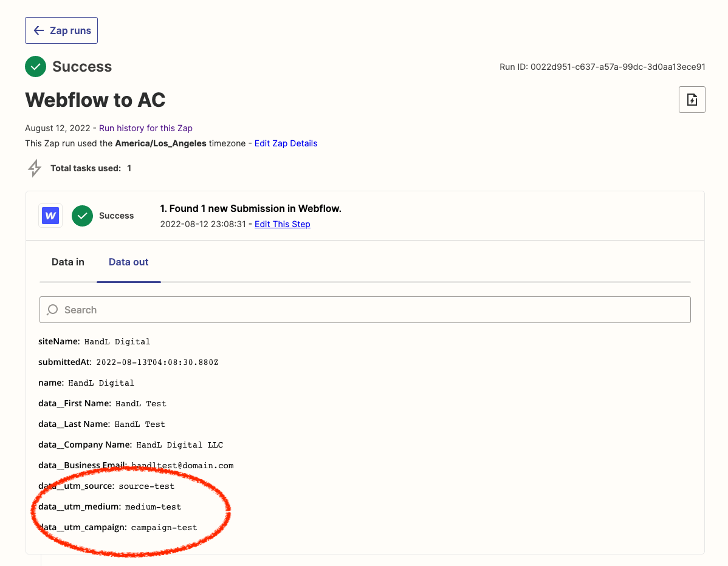Focus the Search input field
The height and width of the screenshot is (566, 728).
(x=365, y=310)
